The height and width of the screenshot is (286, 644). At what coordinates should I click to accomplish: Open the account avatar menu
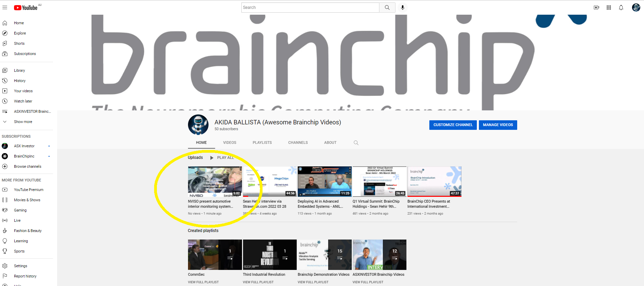click(x=636, y=8)
